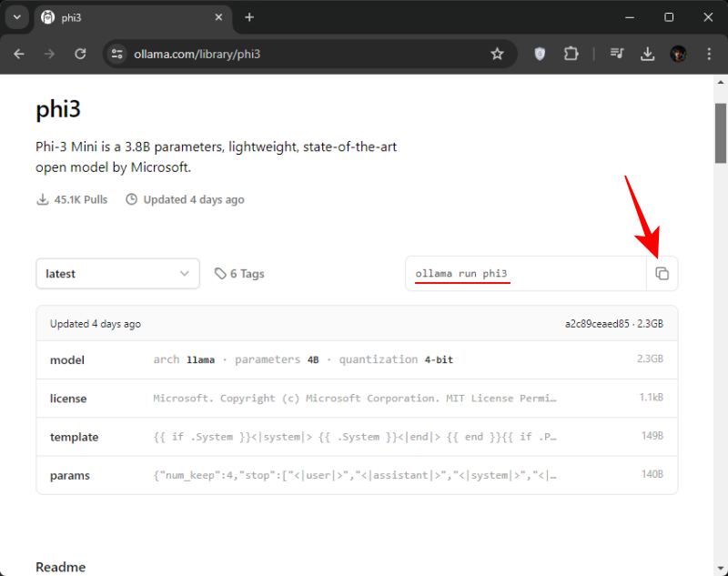Click the 149B template size text
The height and width of the screenshot is (576, 728).
652,436
